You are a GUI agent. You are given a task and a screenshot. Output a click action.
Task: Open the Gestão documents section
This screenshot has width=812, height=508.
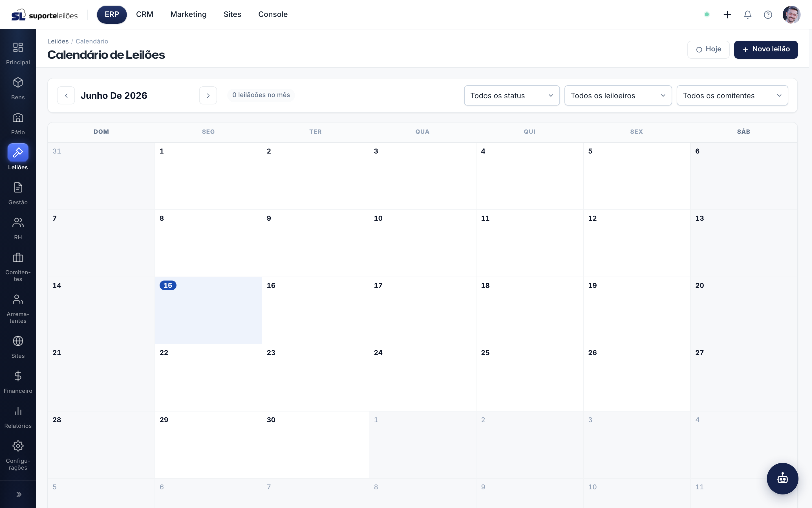[18, 193]
